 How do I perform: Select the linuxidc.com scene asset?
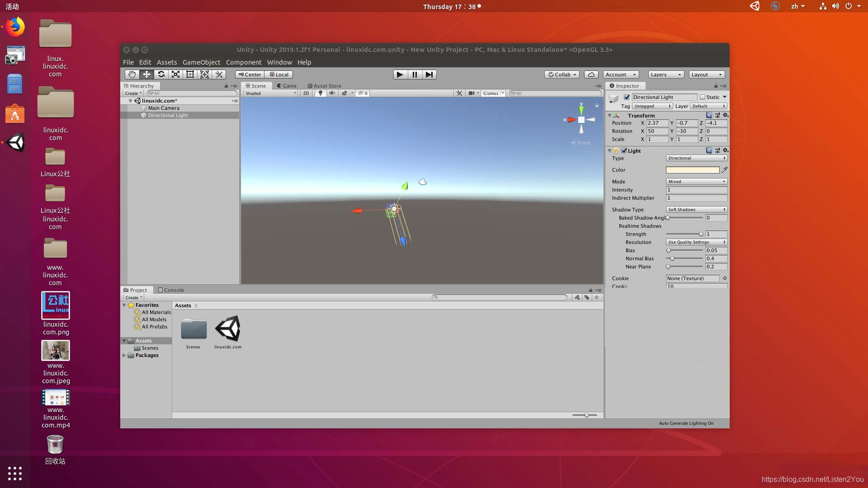pyautogui.click(x=228, y=332)
